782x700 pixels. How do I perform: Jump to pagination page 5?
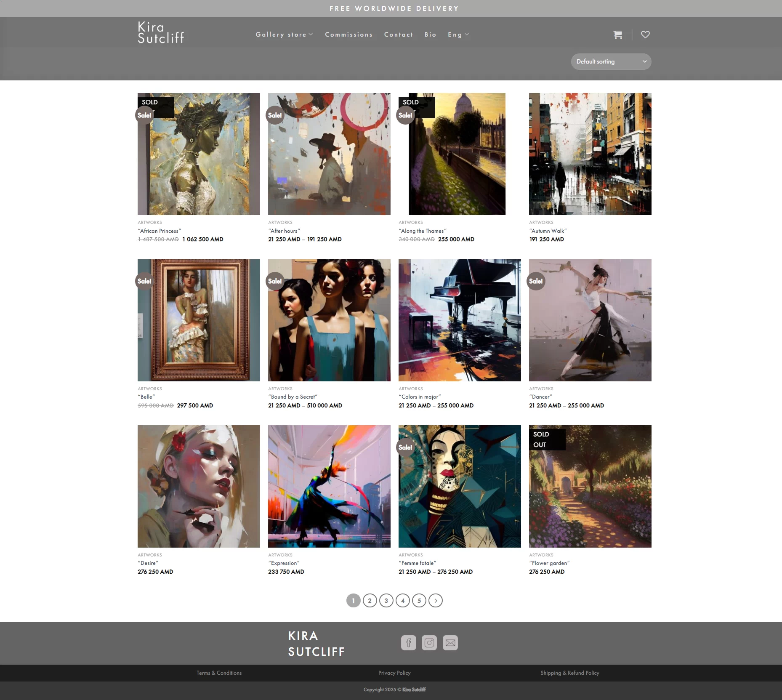[419, 601]
